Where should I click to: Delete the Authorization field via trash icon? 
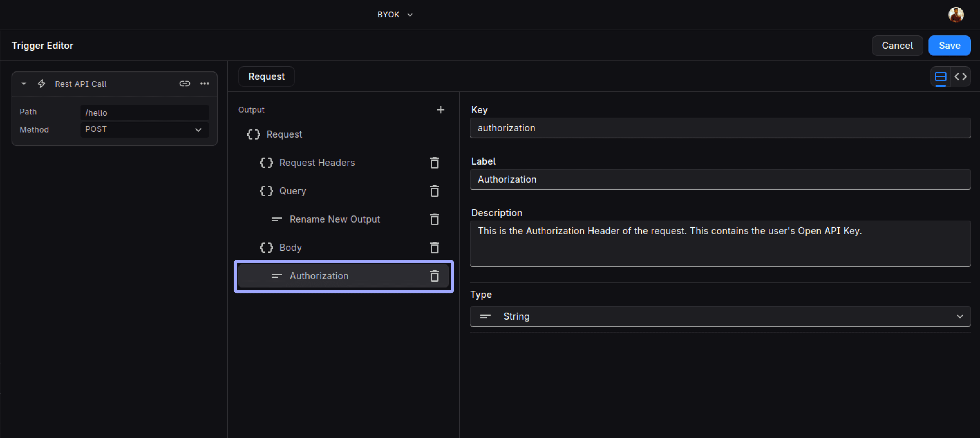pos(434,276)
